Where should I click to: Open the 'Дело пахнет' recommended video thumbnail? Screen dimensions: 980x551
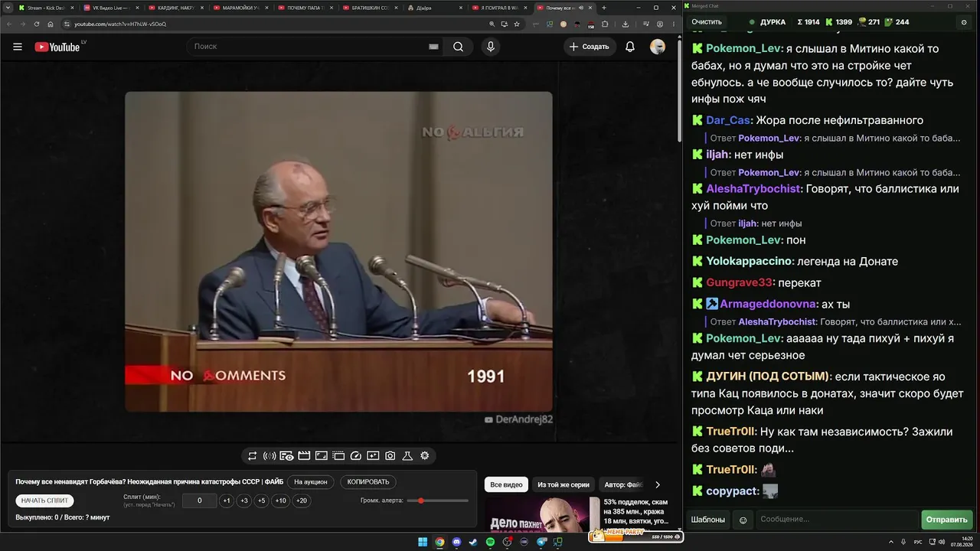pyautogui.click(x=542, y=514)
